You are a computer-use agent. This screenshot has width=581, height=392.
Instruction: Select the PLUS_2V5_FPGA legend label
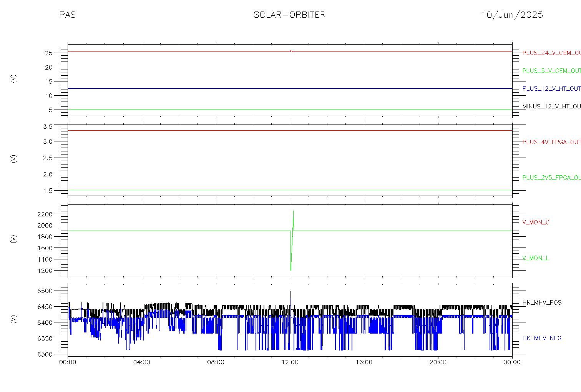(551, 178)
